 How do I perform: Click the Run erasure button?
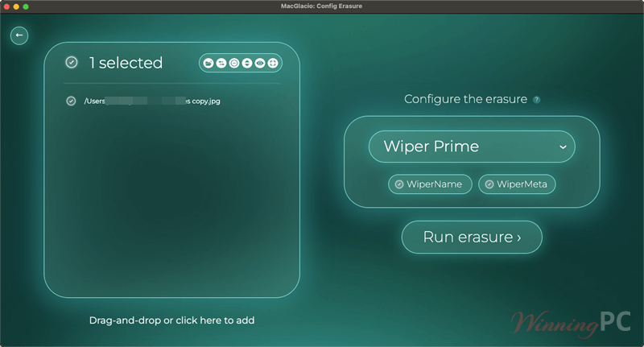(x=472, y=238)
